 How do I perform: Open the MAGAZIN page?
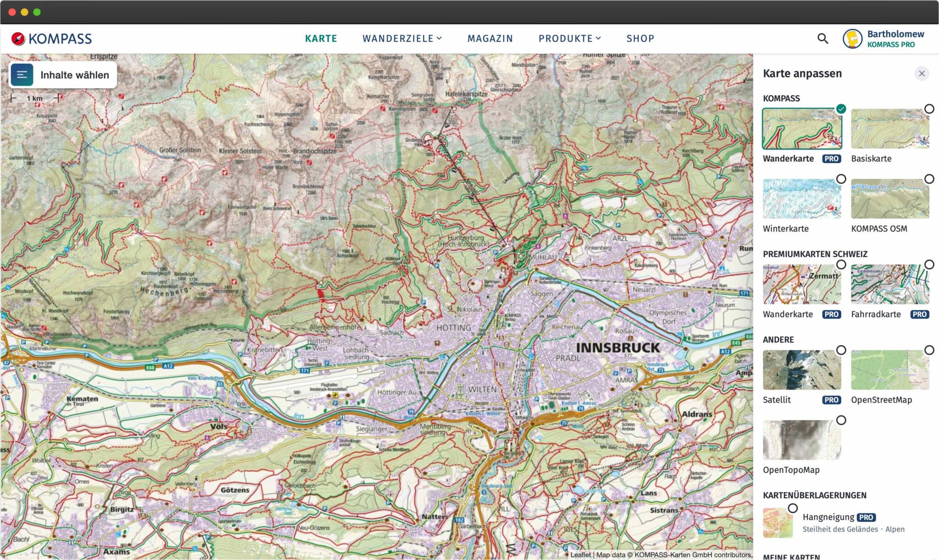click(x=490, y=38)
